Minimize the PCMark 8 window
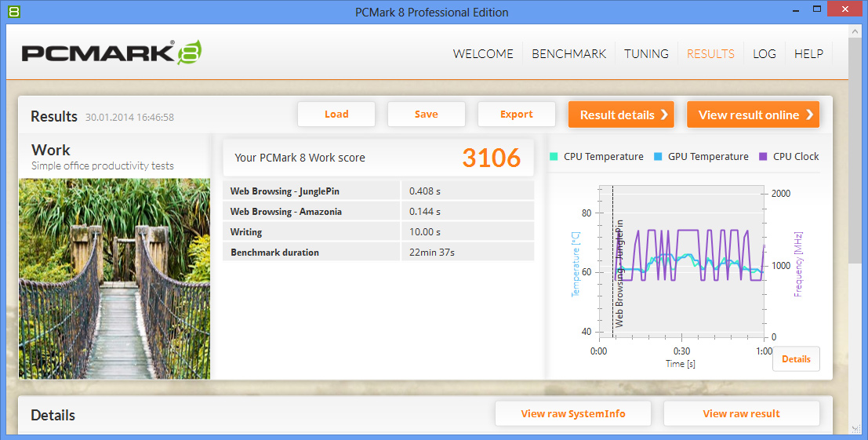This screenshot has width=868, height=440. (794, 9)
